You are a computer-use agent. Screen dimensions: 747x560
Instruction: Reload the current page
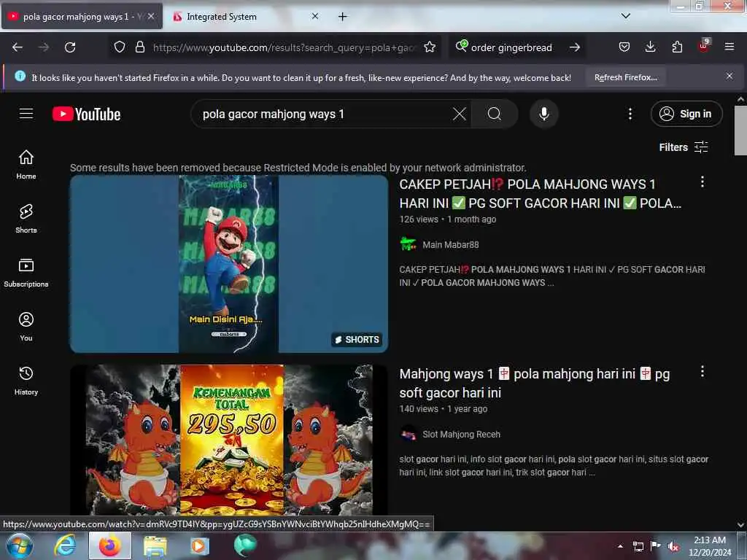(x=70, y=47)
